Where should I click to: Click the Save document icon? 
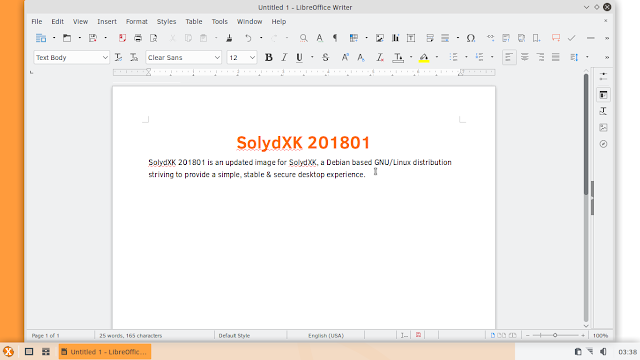pyautogui.click(x=93, y=38)
